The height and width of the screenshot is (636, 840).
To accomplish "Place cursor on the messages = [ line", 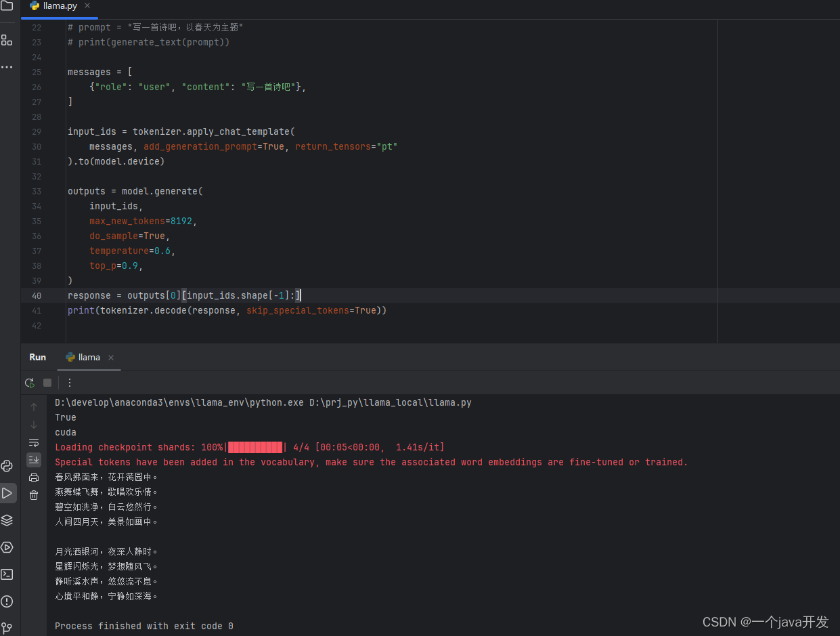I will click(100, 72).
